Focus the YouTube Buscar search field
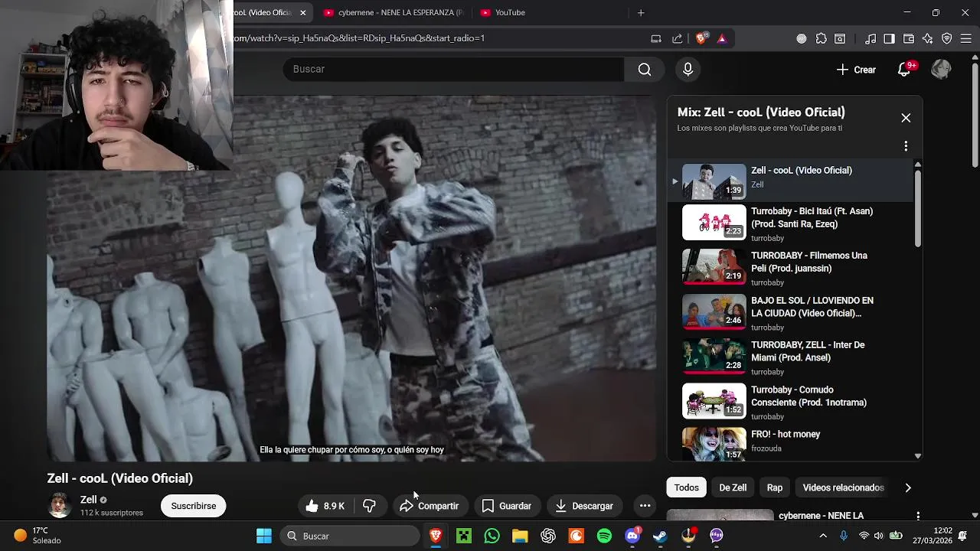Viewport: 980px width, 551px height. pos(454,70)
